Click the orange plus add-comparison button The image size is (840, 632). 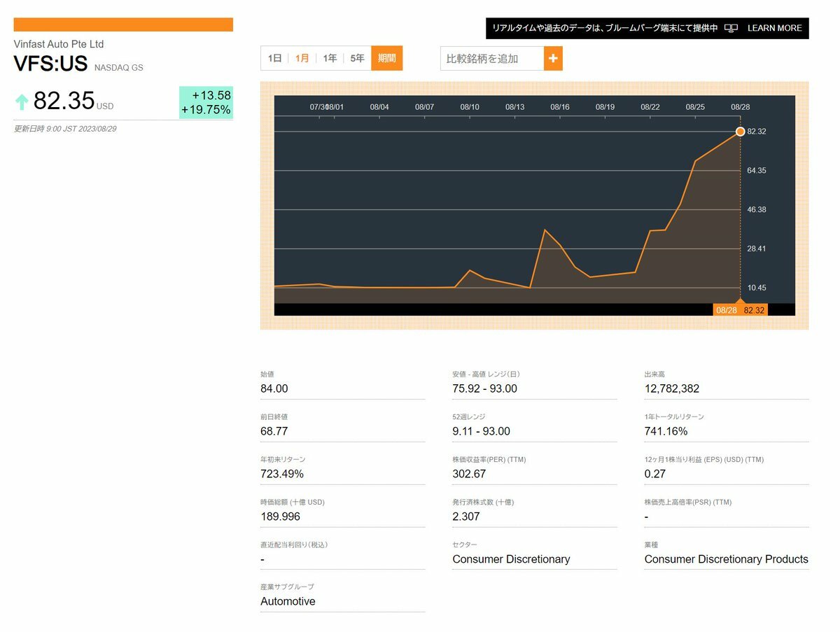[x=553, y=59]
